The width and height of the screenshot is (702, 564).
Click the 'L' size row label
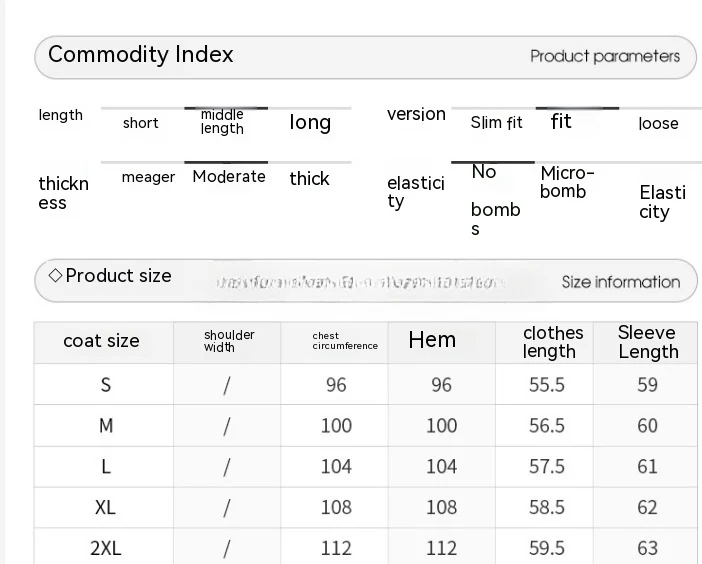(106, 467)
